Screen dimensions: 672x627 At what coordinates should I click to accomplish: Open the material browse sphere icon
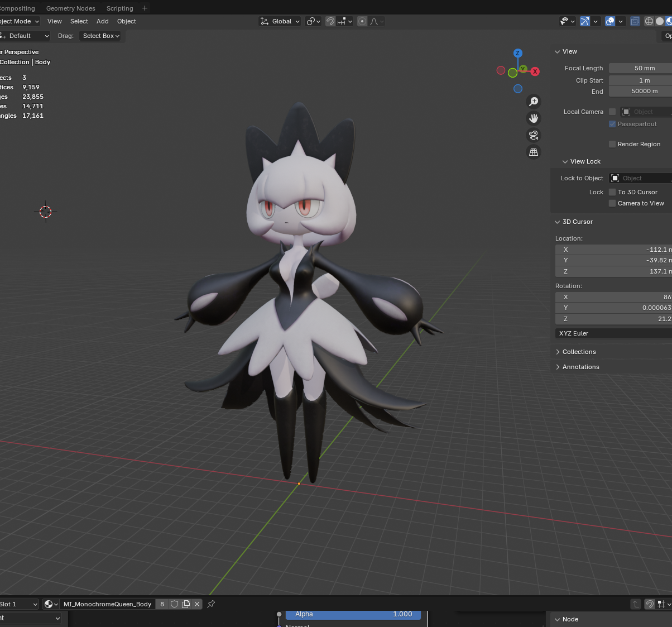tap(51, 604)
